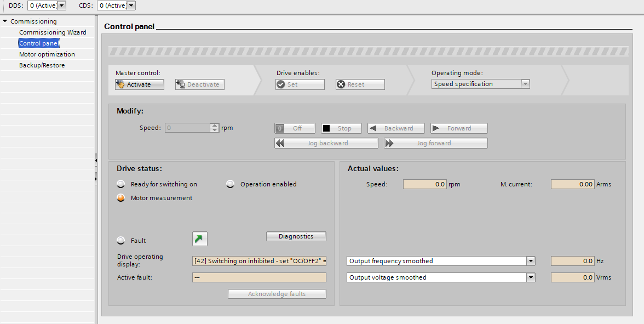The image size is (644, 324).
Task: Click the Activate master control button
Action: 140,84
